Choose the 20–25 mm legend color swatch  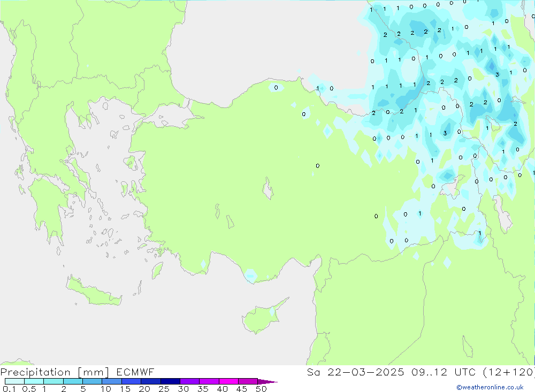pos(151,381)
